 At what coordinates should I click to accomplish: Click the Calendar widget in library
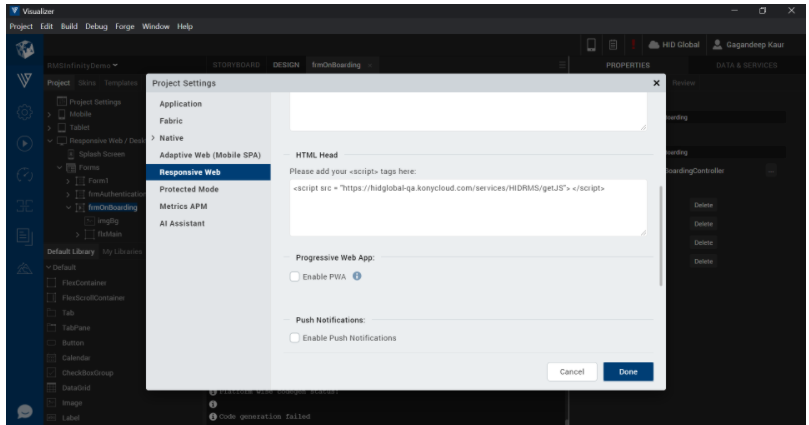69,357
